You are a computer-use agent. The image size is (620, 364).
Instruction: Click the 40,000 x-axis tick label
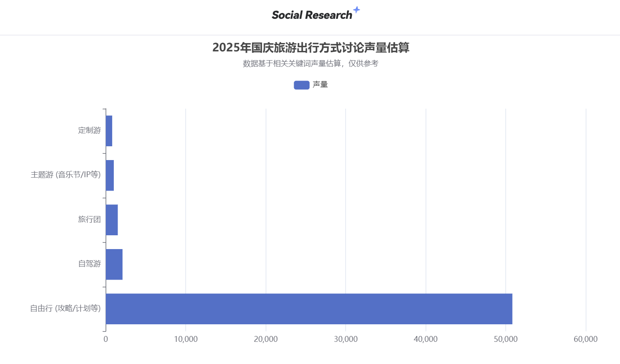(426, 339)
